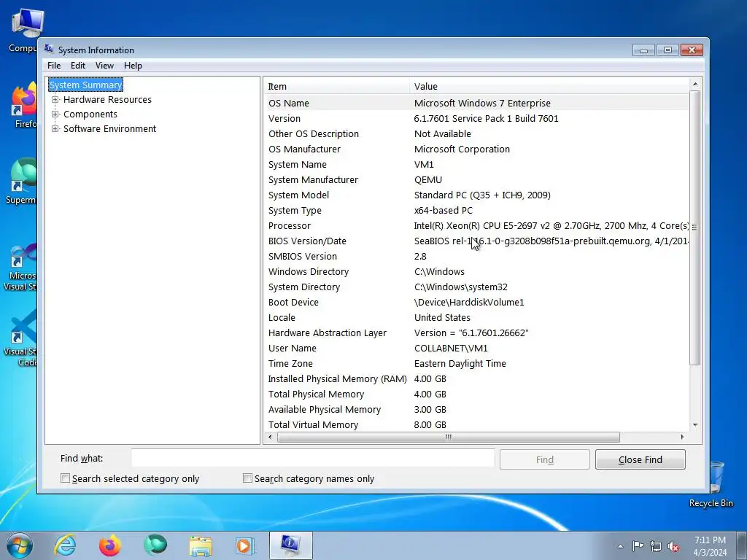Expand the Components tree node
Screen dimensions: 747x560
pos(55,114)
